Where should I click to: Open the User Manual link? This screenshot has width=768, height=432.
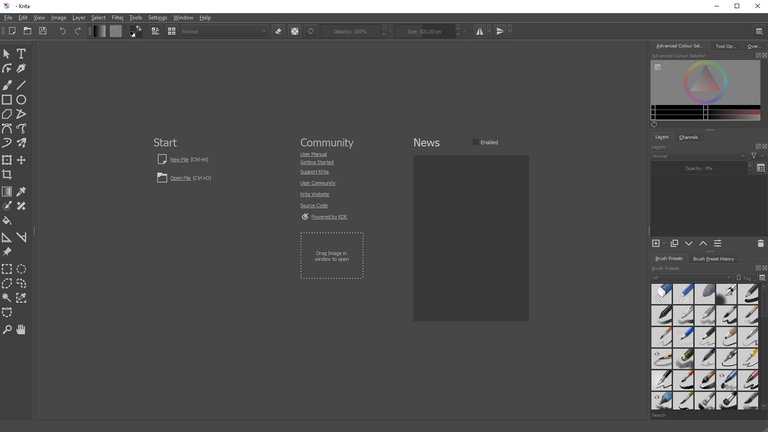313,154
